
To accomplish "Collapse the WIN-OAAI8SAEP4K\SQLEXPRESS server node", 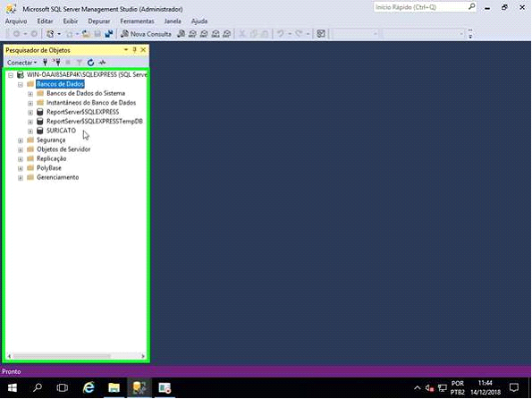I will (x=11, y=75).
